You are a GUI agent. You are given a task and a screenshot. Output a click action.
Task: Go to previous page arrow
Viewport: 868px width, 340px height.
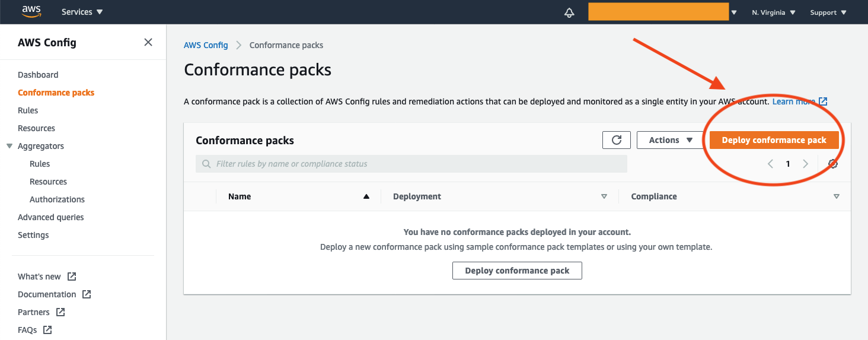[770, 164]
